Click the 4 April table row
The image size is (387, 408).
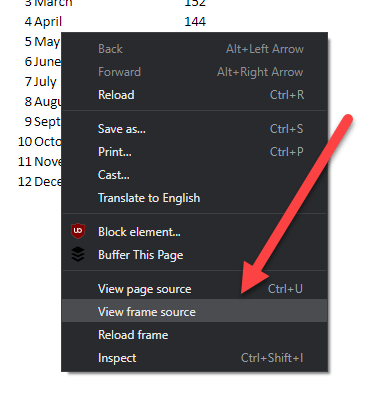coord(115,22)
